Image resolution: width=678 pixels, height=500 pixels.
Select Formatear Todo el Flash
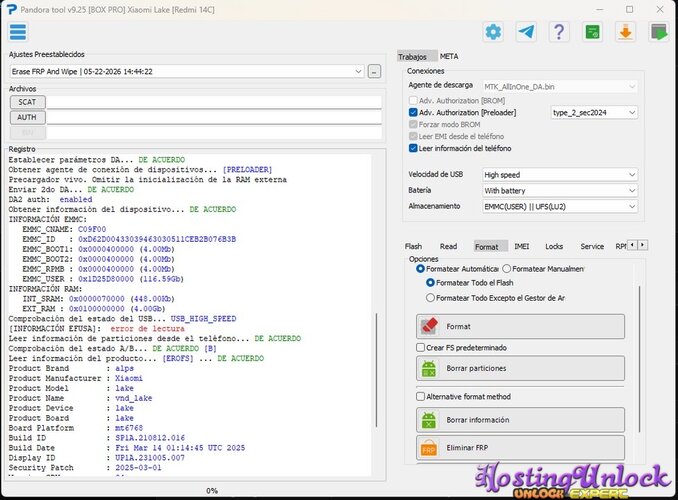[x=430, y=283]
